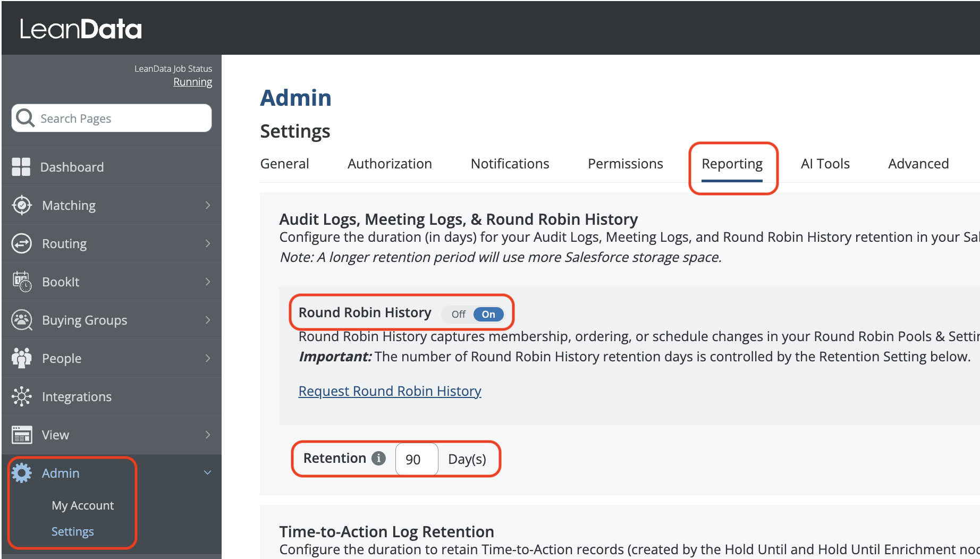Click the Matching target icon
The width and height of the screenshot is (980, 559).
[22, 205]
